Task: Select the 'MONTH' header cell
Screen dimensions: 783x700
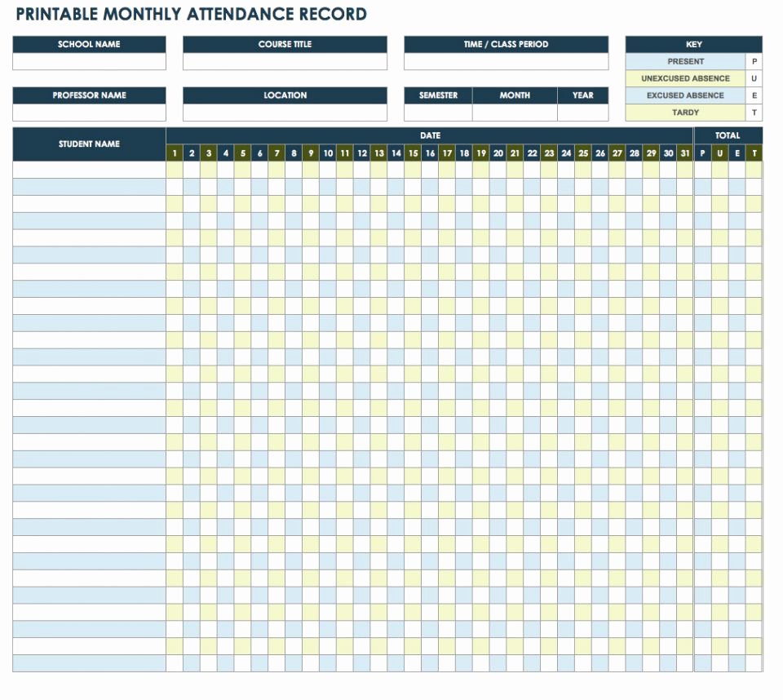Action: click(x=515, y=95)
